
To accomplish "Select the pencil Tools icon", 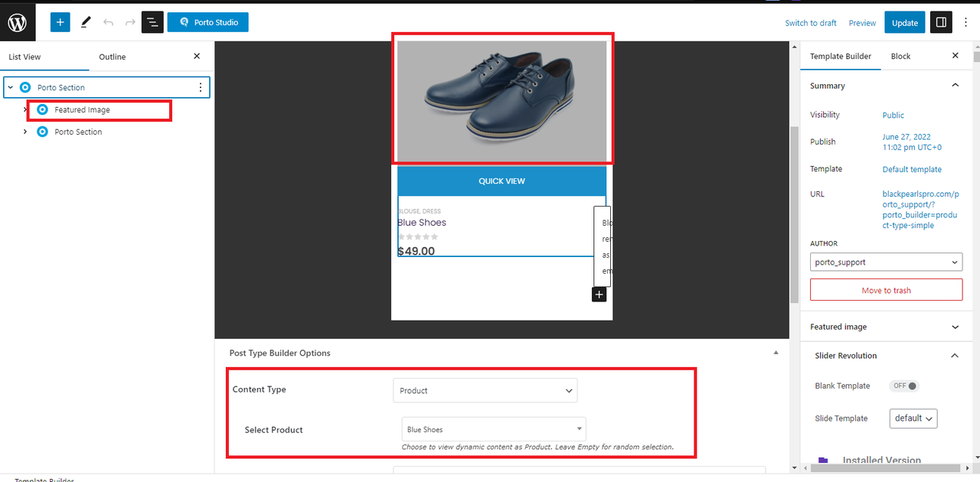I will point(86,22).
